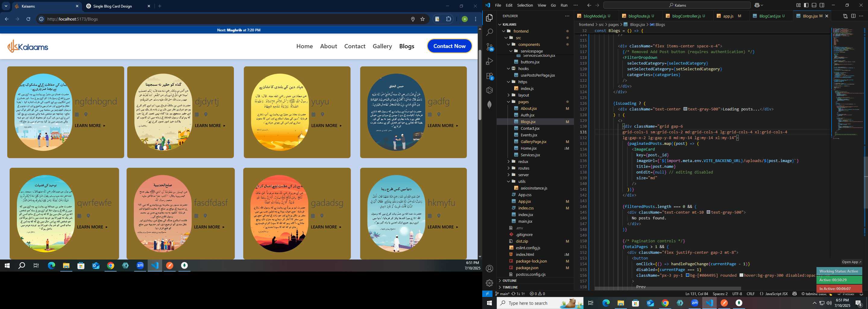Bookmark the page with the star icon

pos(423,19)
